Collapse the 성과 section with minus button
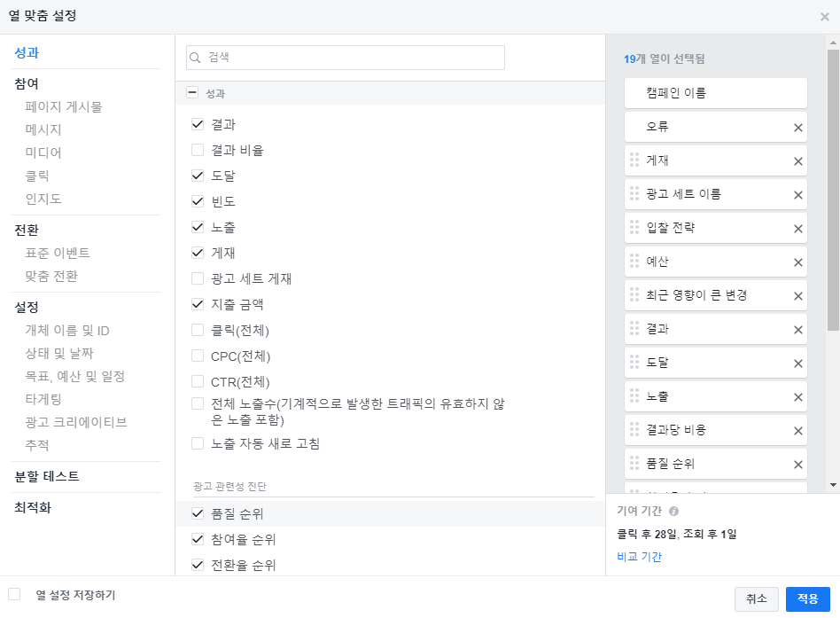Image resolution: width=840 pixels, height=618 pixels. pyautogui.click(x=191, y=91)
